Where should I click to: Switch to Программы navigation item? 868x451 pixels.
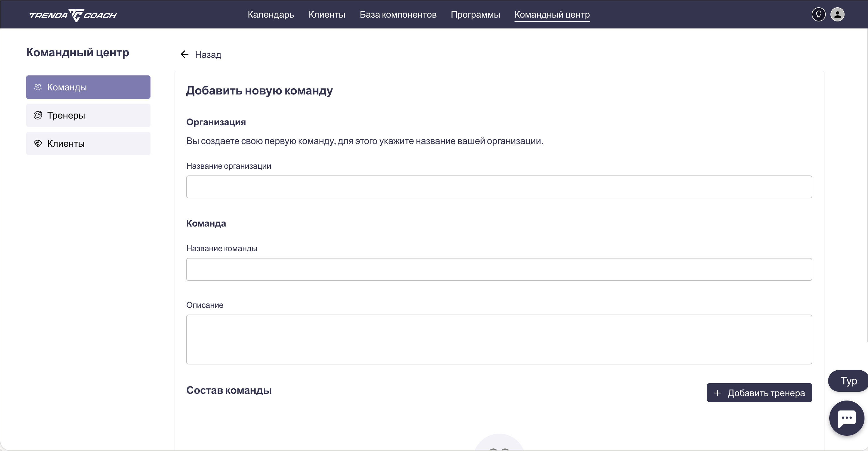(x=475, y=14)
